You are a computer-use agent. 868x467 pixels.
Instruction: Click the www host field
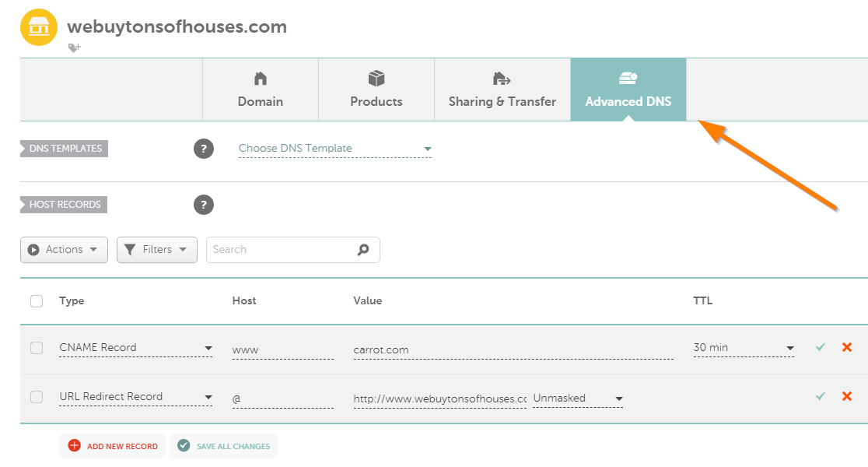point(283,350)
